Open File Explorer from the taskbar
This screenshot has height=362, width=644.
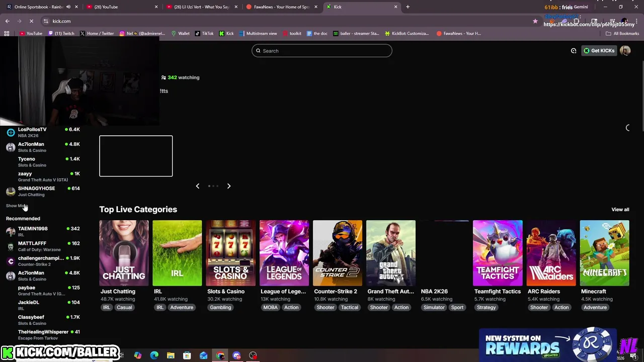[171, 356]
